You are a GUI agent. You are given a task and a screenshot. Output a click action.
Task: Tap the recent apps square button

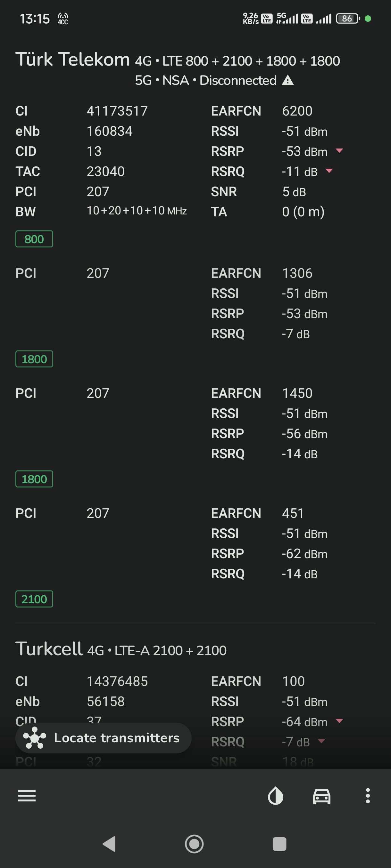[x=279, y=844]
